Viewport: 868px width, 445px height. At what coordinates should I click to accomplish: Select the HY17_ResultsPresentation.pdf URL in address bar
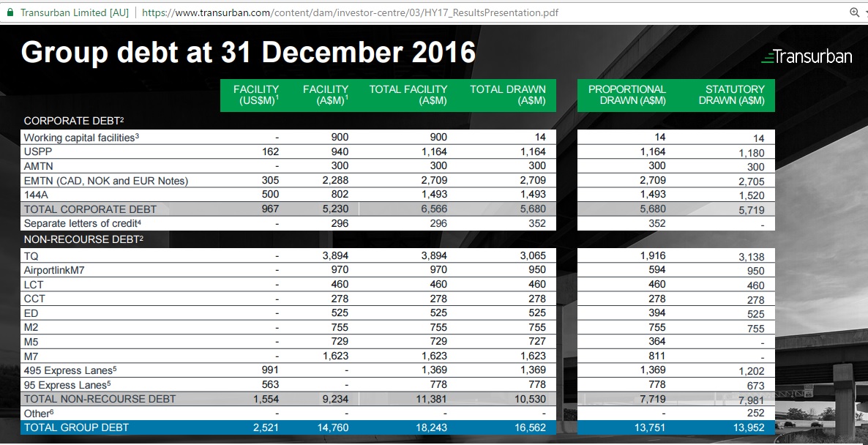tap(350, 12)
